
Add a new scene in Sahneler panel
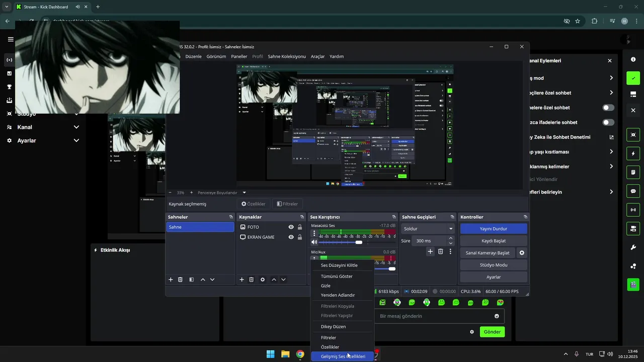pos(171,280)
